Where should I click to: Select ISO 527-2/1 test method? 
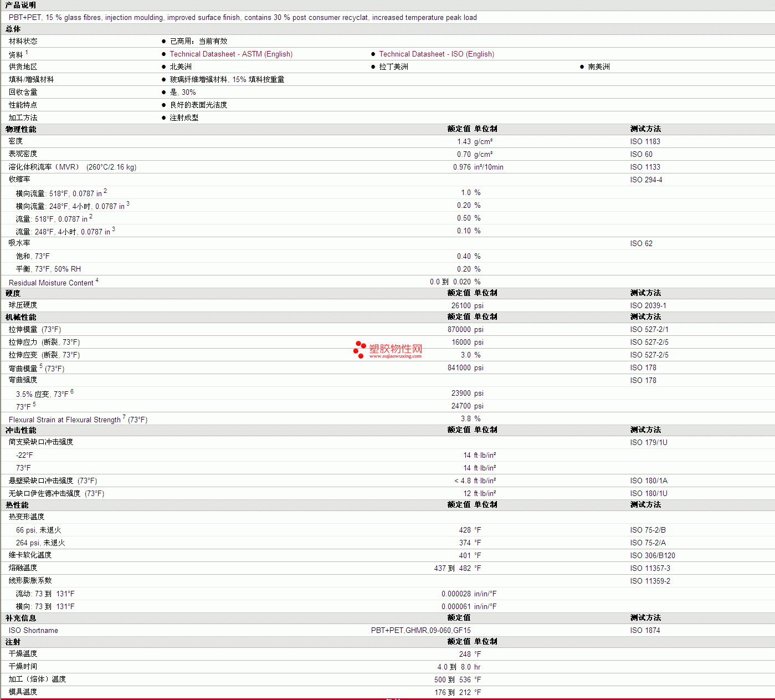pos(649,329)
